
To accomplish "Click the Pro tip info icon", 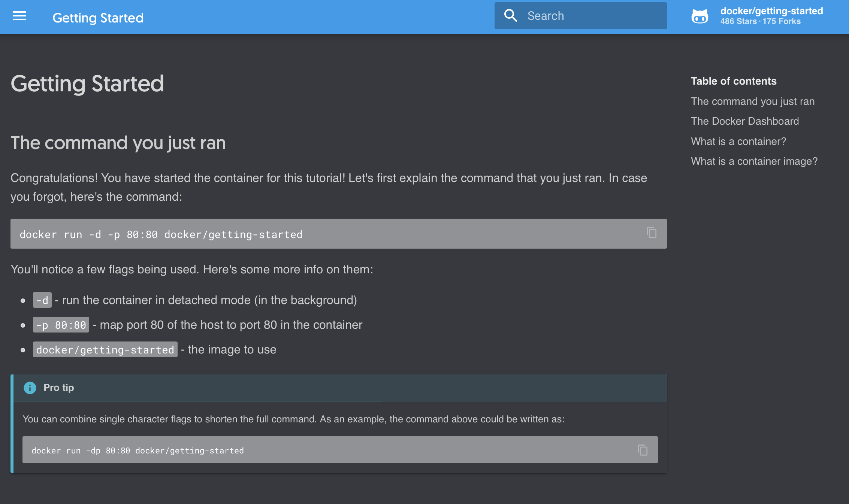I will tap(30, 388).
